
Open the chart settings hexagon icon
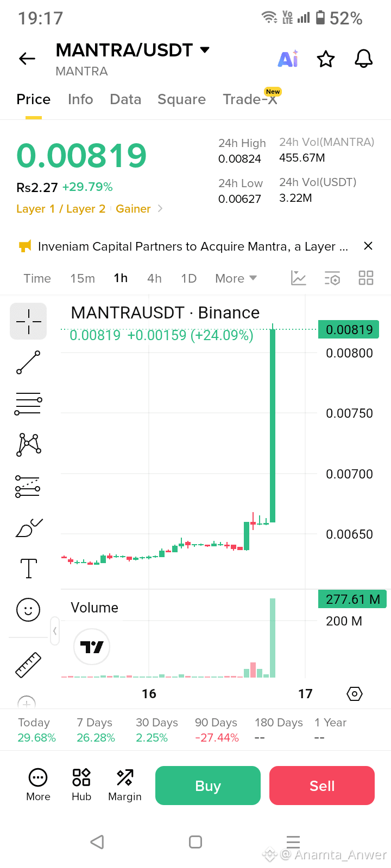point(355,693)
